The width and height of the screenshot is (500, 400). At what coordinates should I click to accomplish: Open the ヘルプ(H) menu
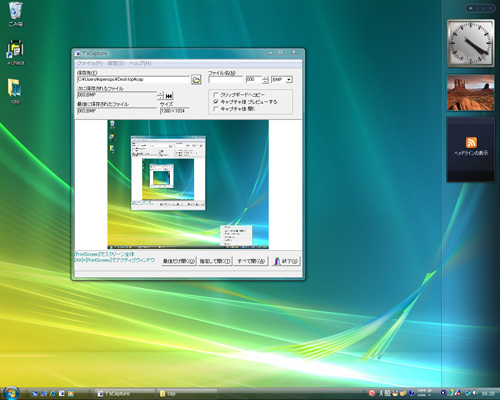point(140,63)
